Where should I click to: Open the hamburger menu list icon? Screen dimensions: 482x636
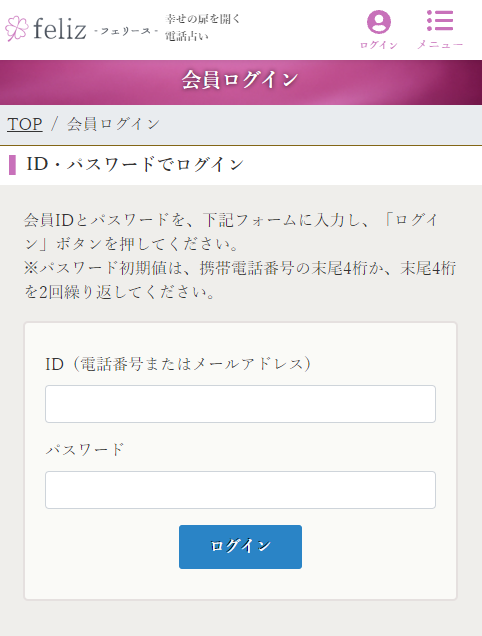[x=440, y=21]
